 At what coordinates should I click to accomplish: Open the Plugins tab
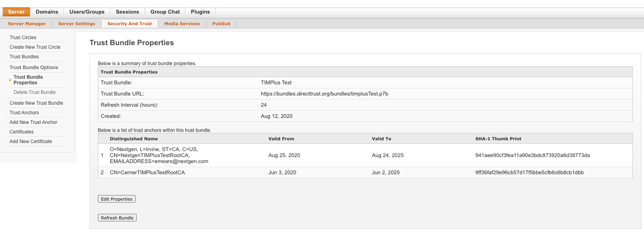(x=200, y=12)
